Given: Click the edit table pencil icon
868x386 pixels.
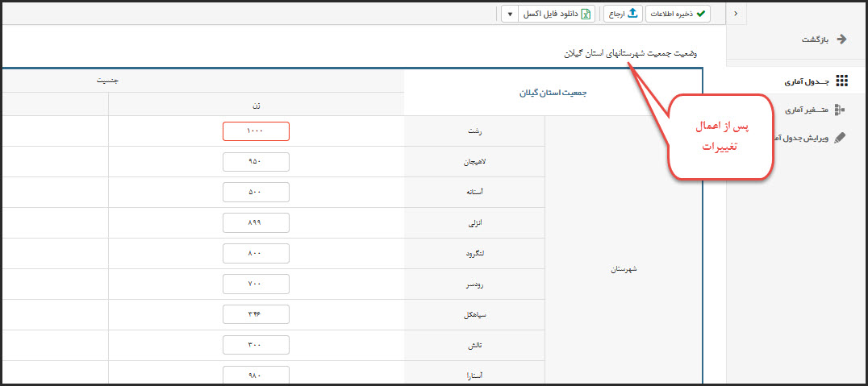Looking at the screenshot, I should click(x=840, y=138).
